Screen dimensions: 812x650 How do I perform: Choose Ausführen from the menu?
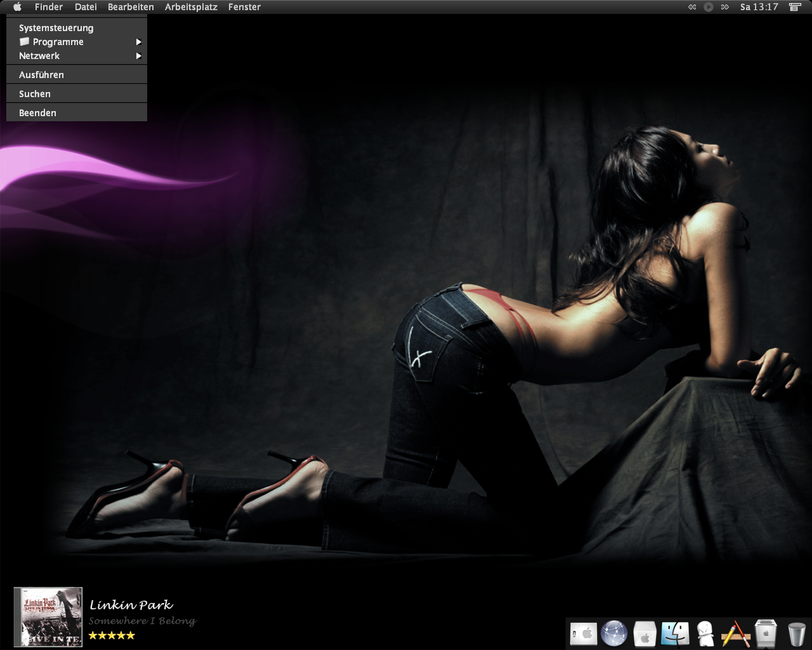tap(77, 75)
